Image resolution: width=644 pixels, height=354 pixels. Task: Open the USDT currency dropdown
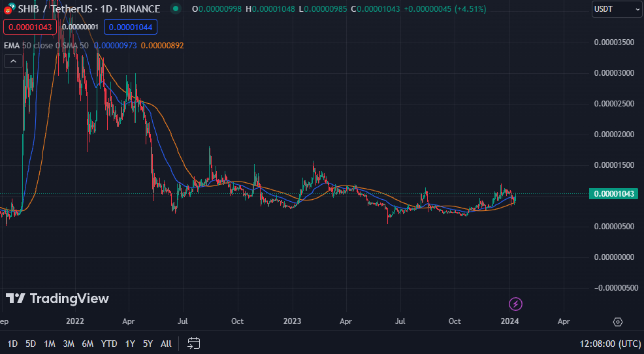(x=617, y=9)
